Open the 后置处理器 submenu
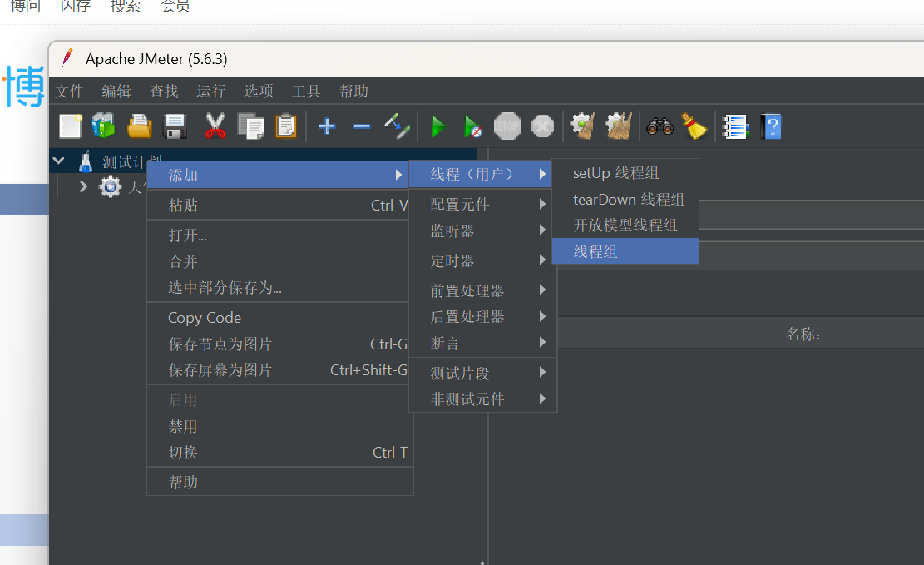 coord(482,317)
